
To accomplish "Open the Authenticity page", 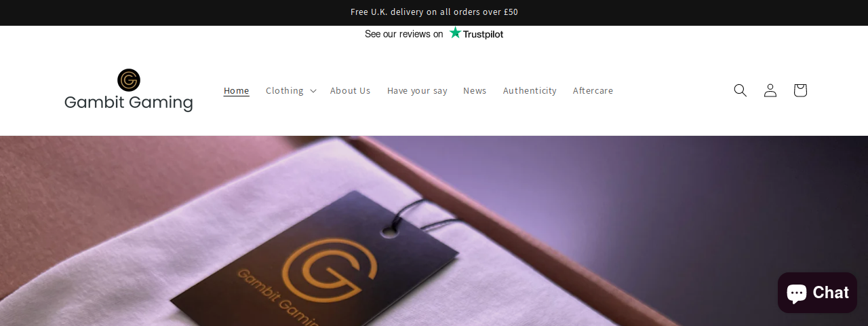I will tap(530, 90).
